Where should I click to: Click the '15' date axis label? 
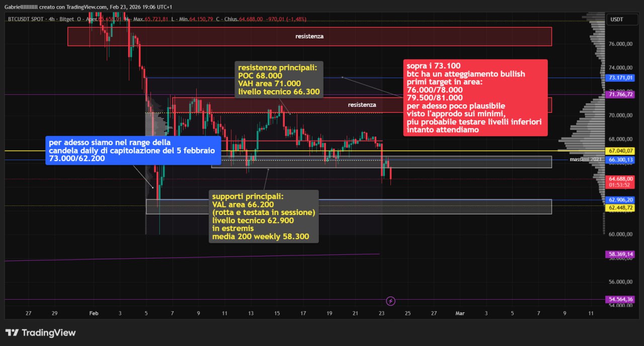277,313
